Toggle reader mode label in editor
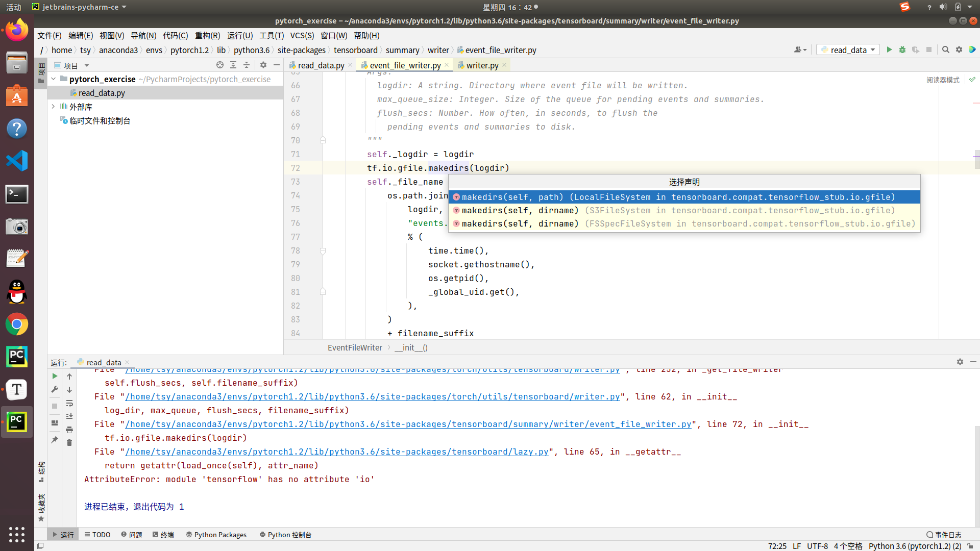Image resolution: width=980 pixels, height=551 pixels. pos(943,80)
